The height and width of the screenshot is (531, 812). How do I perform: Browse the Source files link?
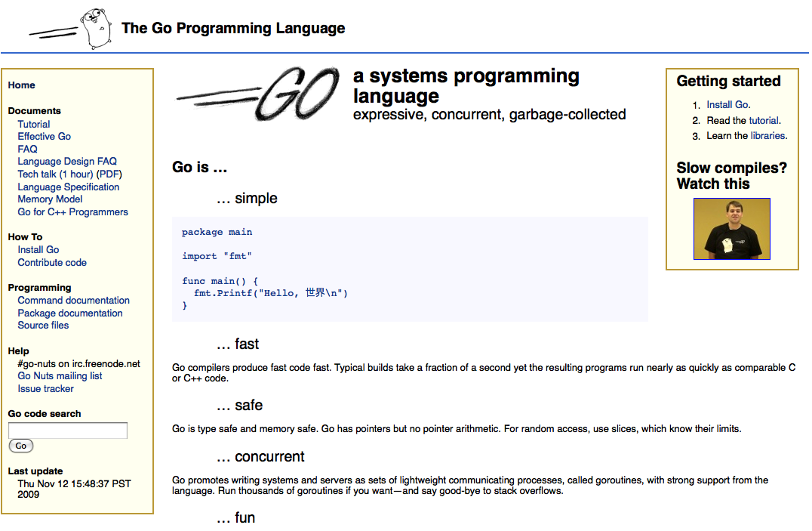coord(43,325)
